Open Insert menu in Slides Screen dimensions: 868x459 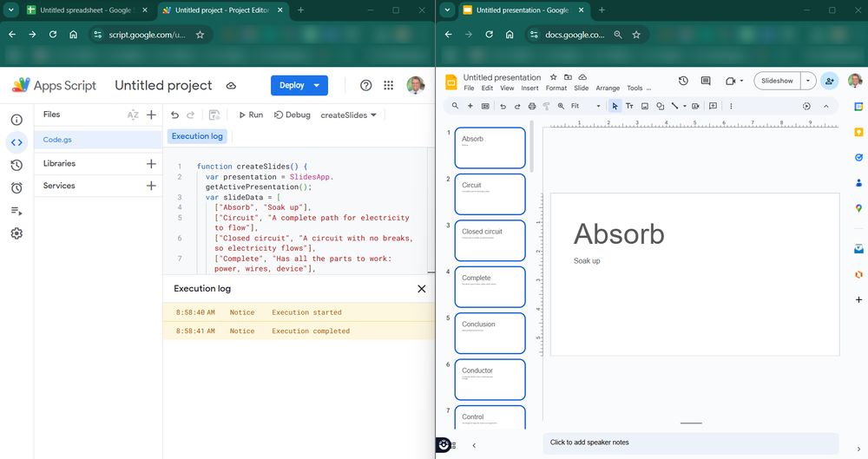[529, 88]
